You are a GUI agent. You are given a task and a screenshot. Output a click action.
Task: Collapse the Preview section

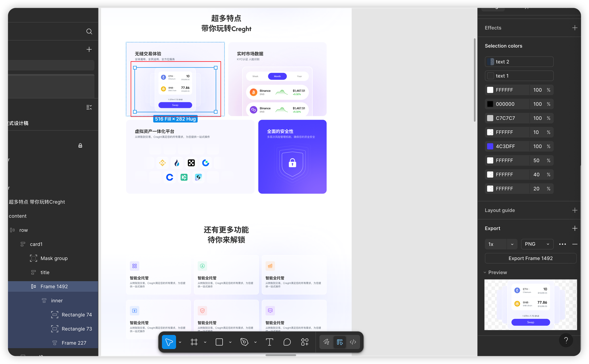(485, 273)
